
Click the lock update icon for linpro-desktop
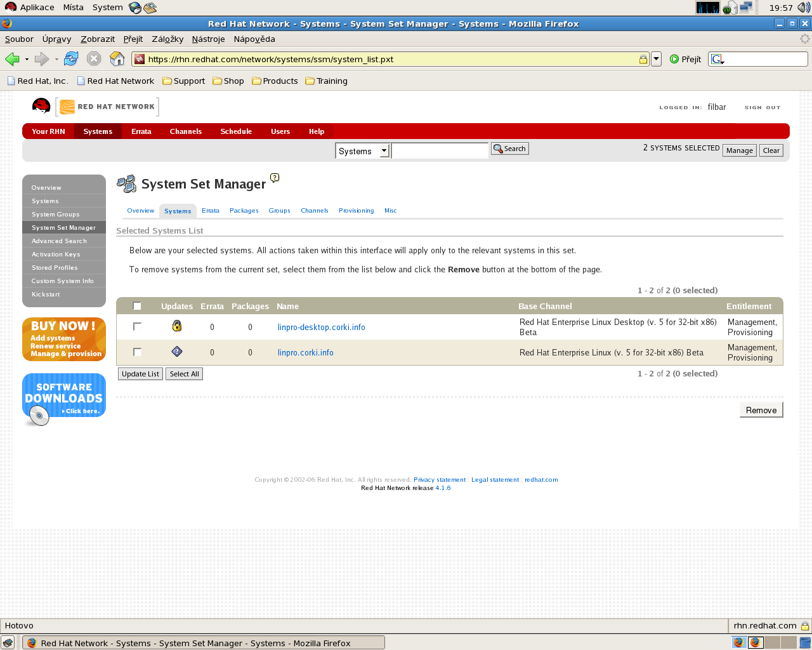177,326
